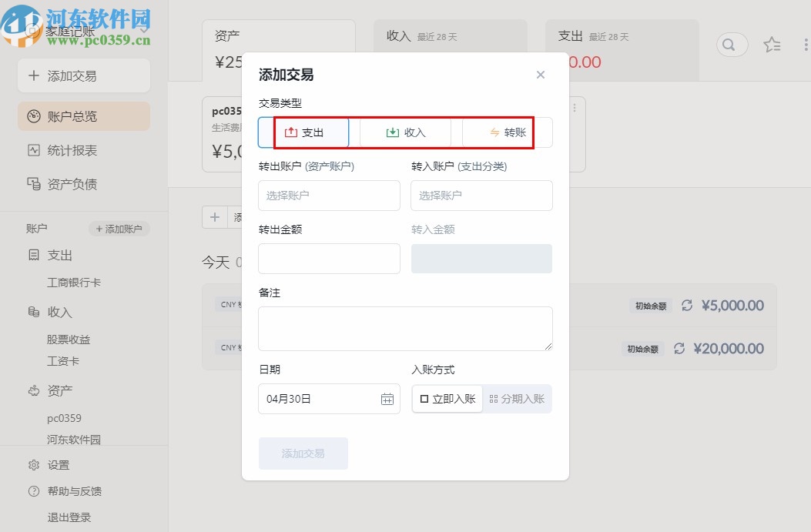Click the star favorites icon in the header

click(772, 45)
